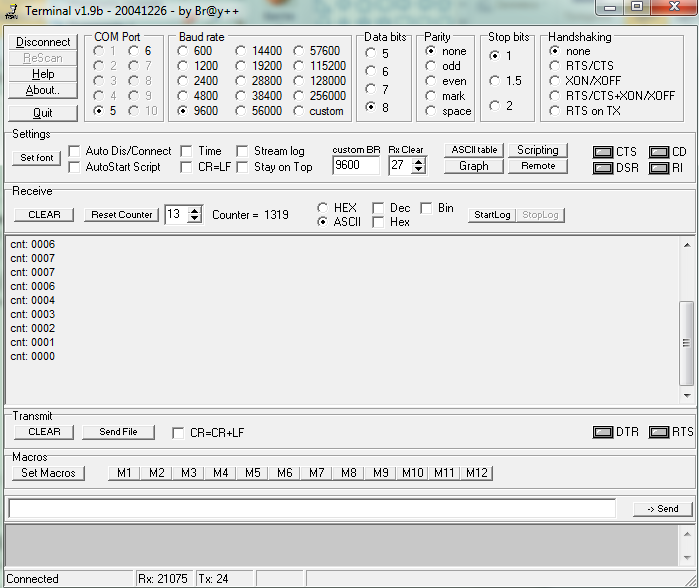Click the transmit text input field
This screenshot has height=588, width=699.
tap(312, 509)
